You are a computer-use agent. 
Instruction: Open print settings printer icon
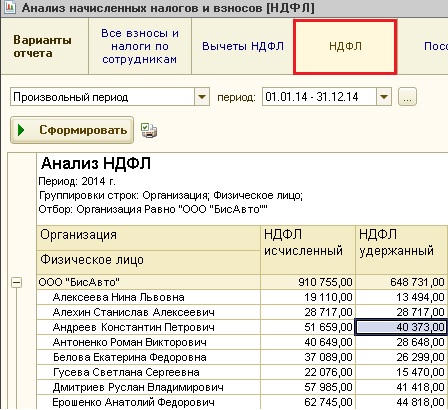tap(149, 130)
